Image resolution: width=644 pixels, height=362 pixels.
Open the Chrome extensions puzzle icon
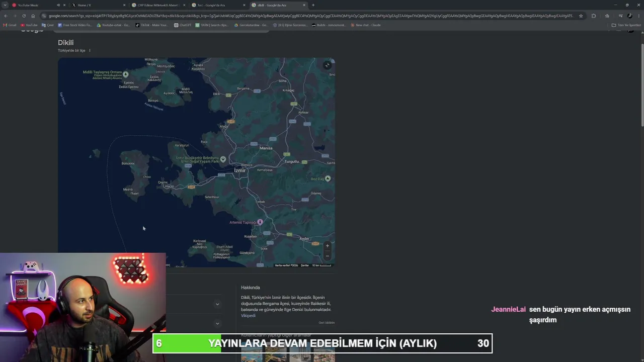click(x=594, y=16)
